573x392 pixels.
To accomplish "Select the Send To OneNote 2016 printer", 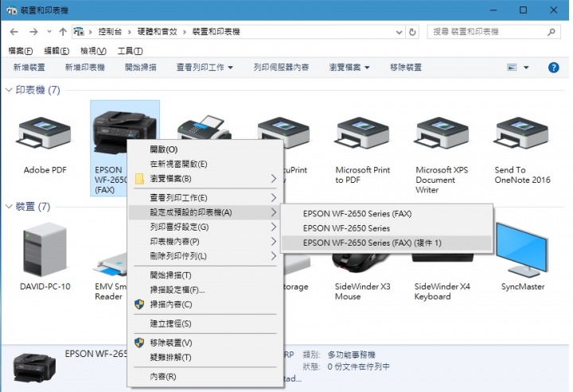I will 521,134.
